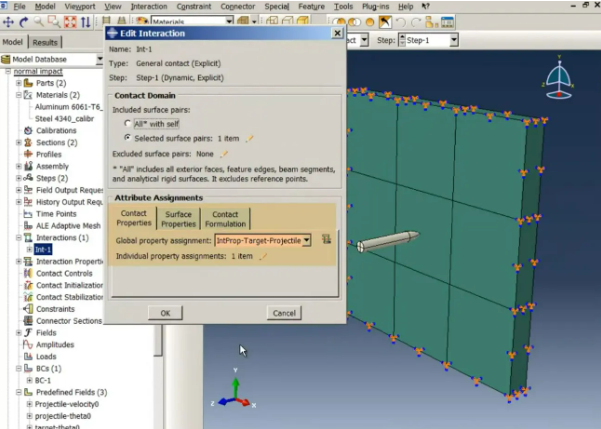Screen dimensions: 601x429
Task: Click the highlighted selection arrow toolbar icon
Action: point(385,22)
